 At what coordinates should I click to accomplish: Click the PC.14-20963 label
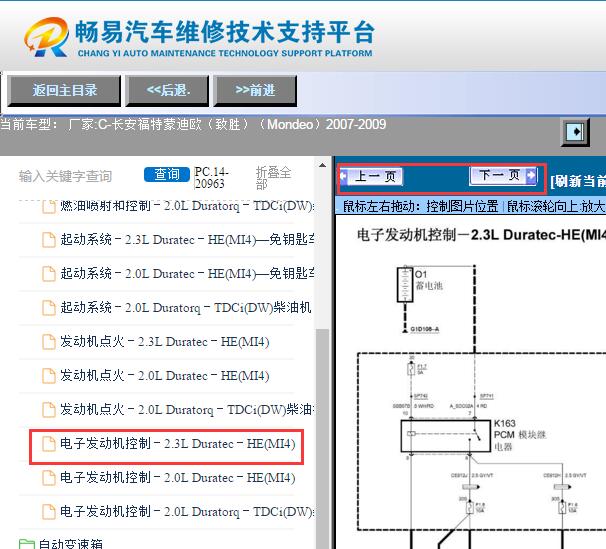point(211,178)
